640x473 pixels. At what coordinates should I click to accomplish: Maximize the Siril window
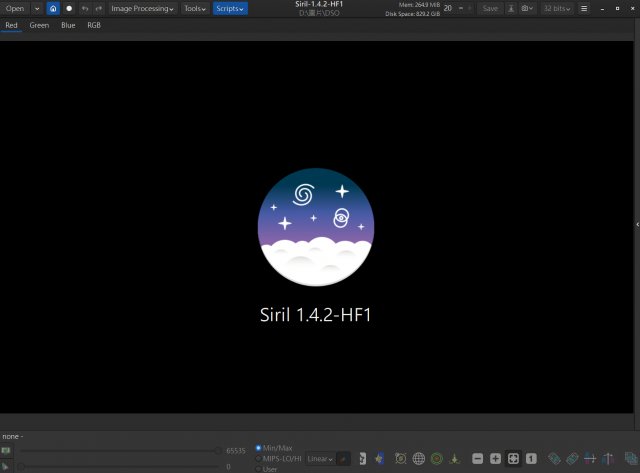click(618, 8)
